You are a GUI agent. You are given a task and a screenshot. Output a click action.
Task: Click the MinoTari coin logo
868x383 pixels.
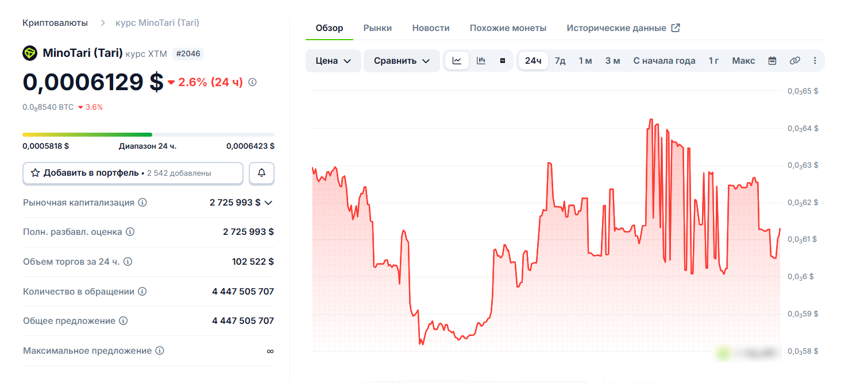[29, 53]
